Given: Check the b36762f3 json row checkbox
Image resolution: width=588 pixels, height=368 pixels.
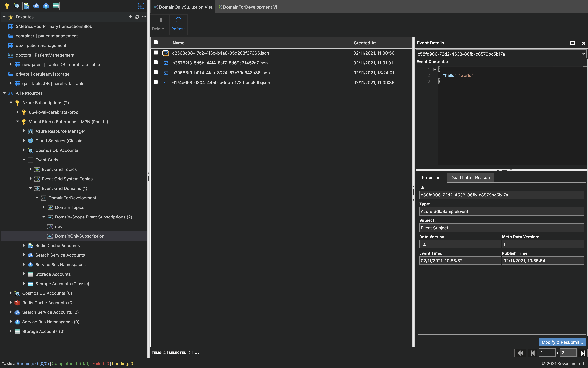Looking at the screenshot, I should click(x=156, y=62).
